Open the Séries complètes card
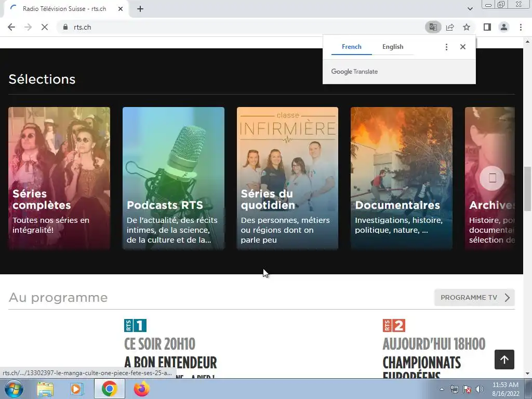 [59, 179]
